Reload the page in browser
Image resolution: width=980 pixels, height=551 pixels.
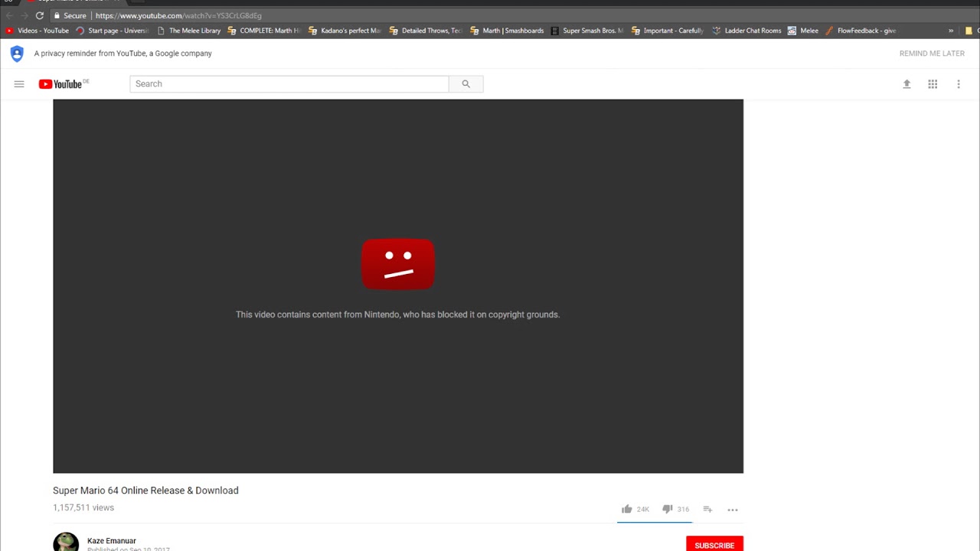click(x=40, y=15)
